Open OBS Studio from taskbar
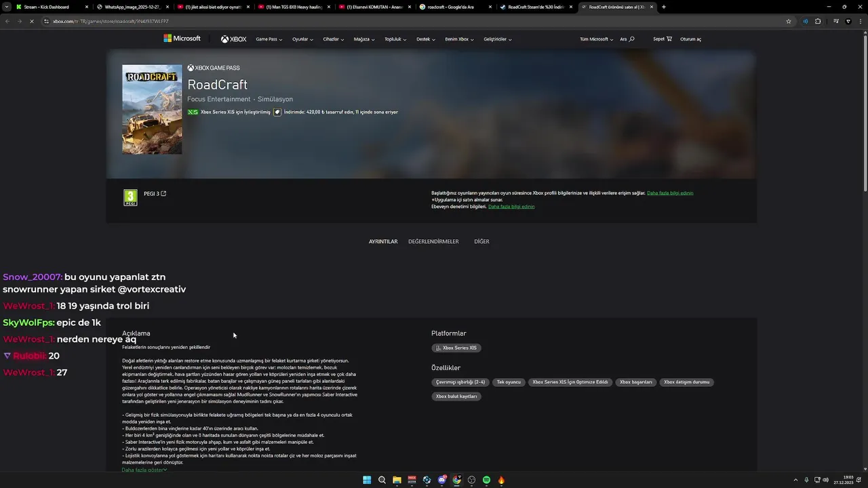868x488 pixels. point(471,480)
